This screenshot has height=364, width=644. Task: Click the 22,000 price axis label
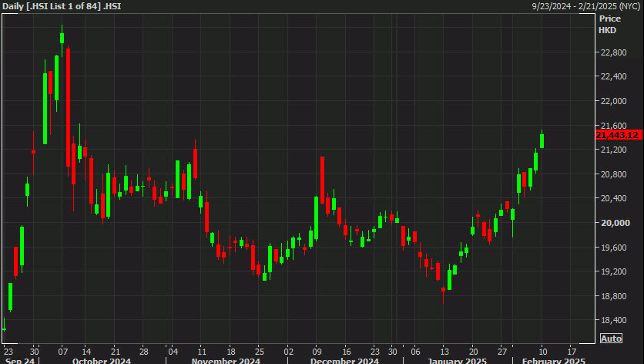tap(613, 101)
